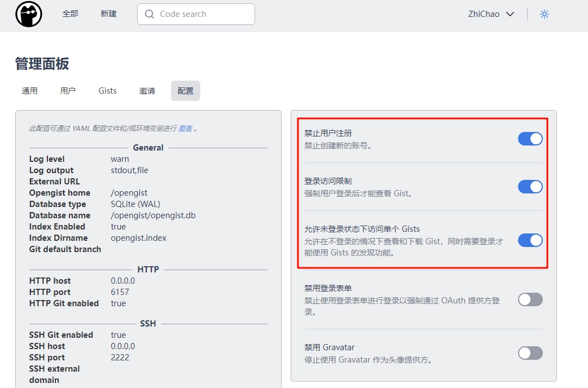Go to the 邀请 tab
This screenshot has height=388, width=588.
click(147, 91)
